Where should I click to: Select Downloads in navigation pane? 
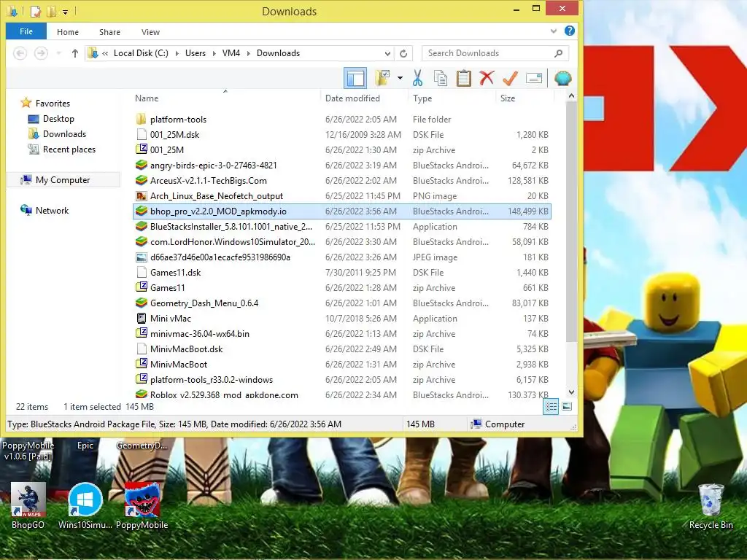pyautogui.click(x=64, y=134)
